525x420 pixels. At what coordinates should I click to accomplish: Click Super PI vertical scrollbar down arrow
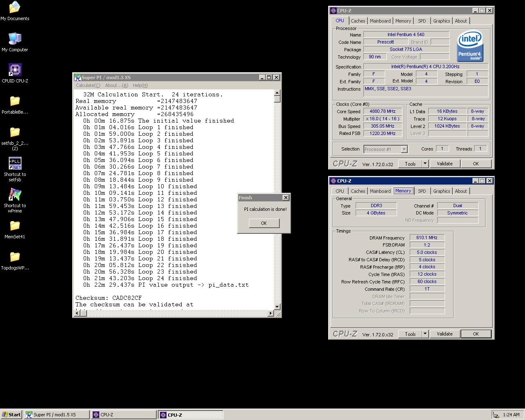pos(277,306)
